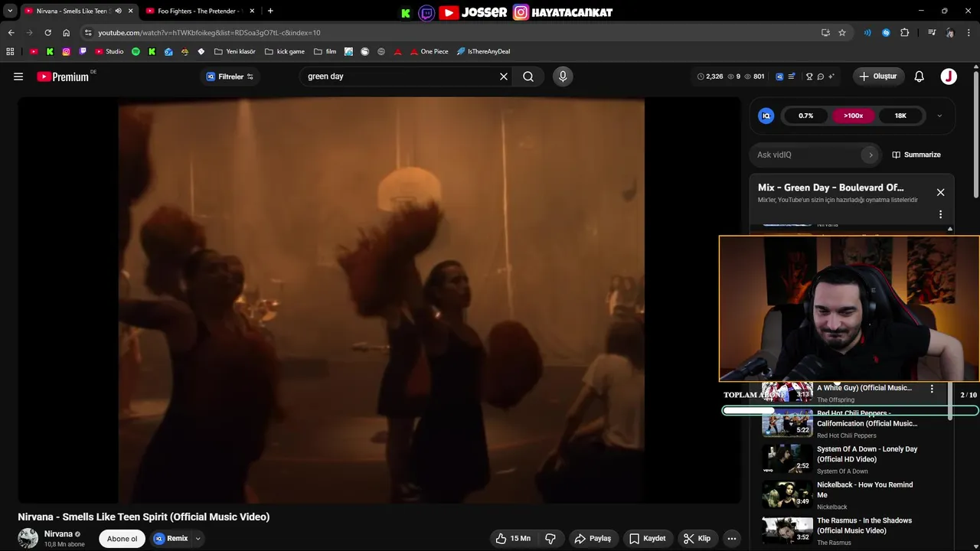Viewport: 980px width, 551px height.
Task: Open the kick game bookmark folder
Action: [285, 51]
